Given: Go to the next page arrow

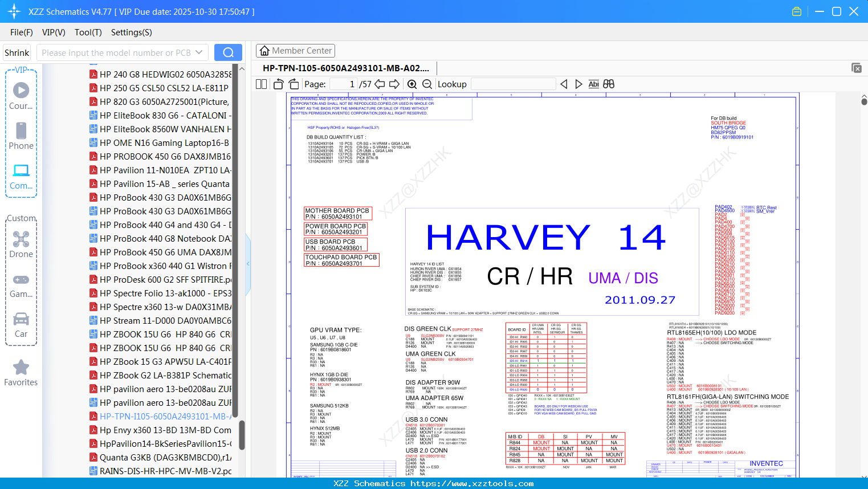Looking at the screenshot, I should point(394,84).
